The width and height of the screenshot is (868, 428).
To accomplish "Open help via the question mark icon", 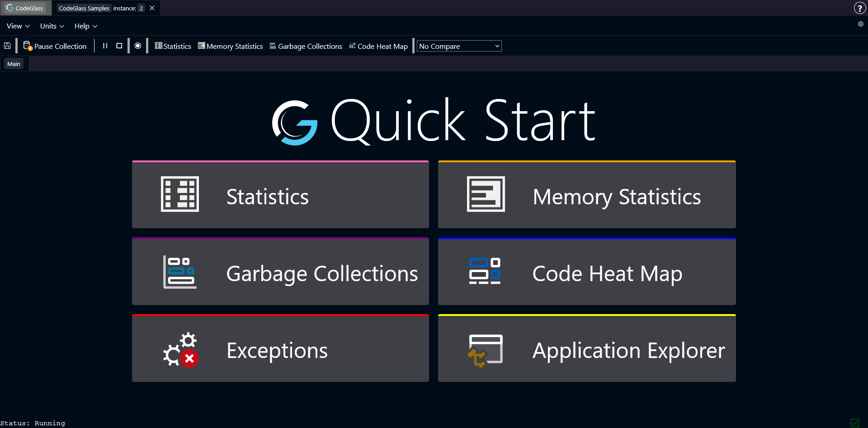I will click(860, 8).
